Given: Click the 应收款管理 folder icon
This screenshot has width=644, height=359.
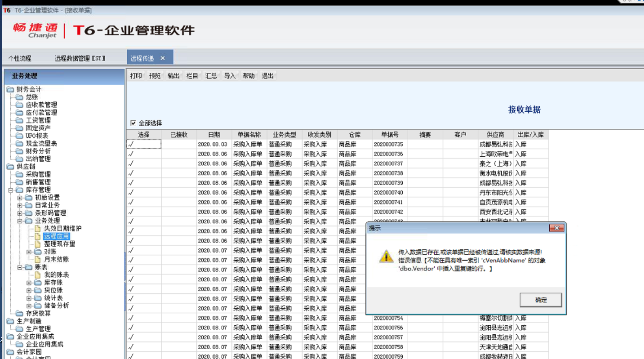Looking at the screenshot, I should [19, 105].
